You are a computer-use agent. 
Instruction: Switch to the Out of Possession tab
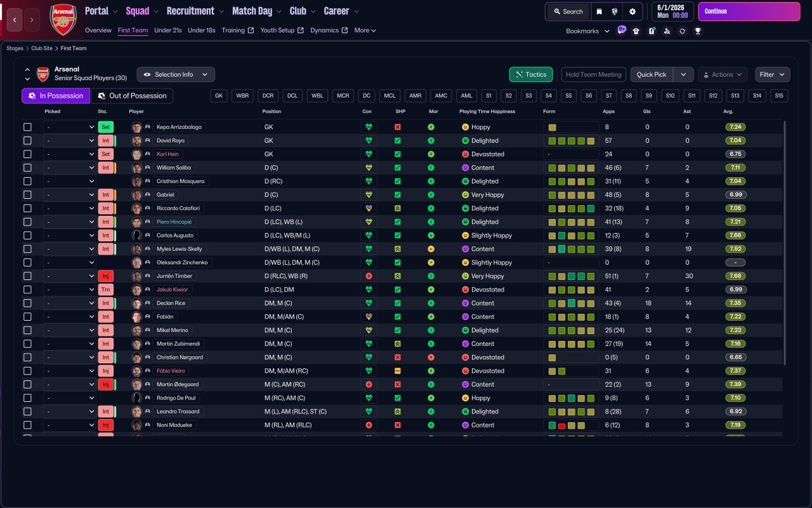133,96
